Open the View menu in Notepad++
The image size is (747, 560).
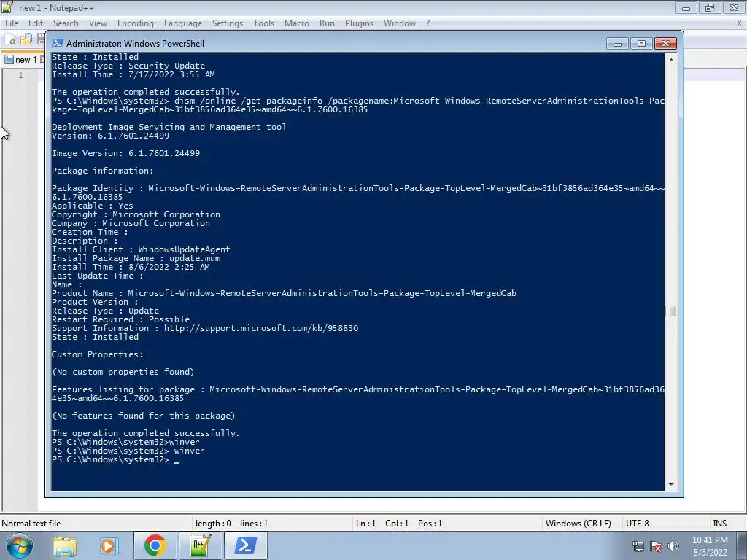[x=98, y=23]
